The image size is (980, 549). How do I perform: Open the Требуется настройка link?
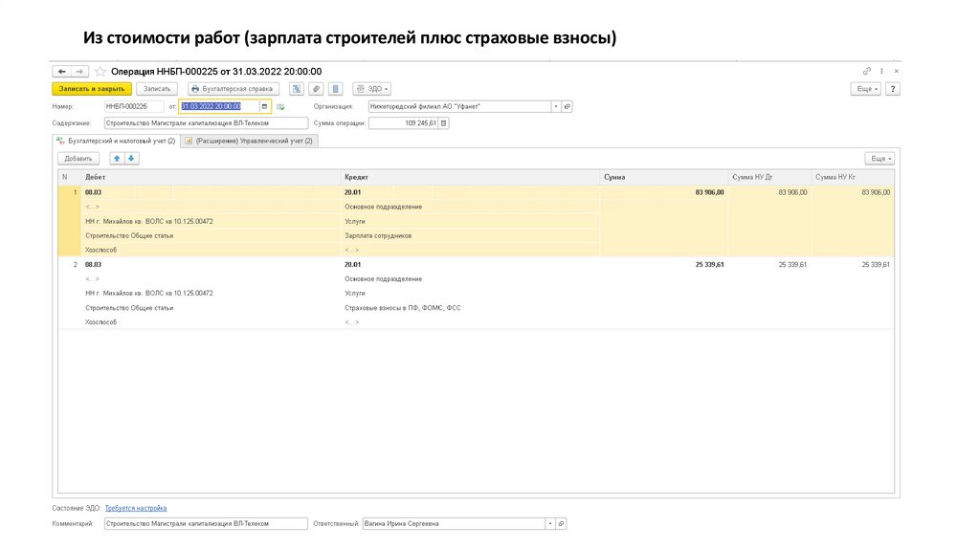click(x=135, y=508)
